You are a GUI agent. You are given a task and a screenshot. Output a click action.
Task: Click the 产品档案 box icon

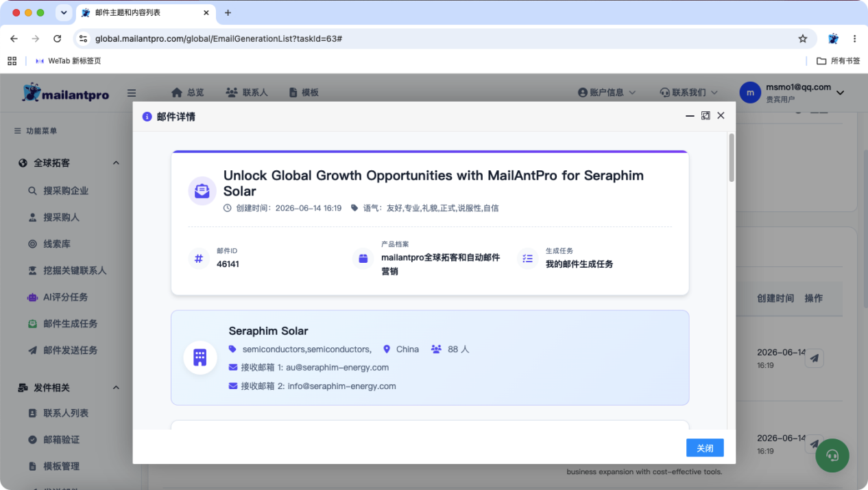pyautogui.click(x=363, y=259)
